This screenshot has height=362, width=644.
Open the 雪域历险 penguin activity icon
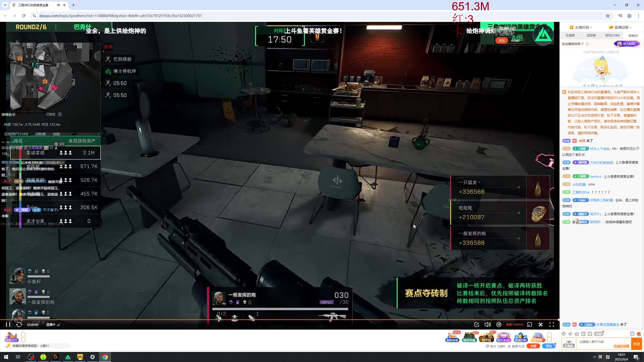[521, 337]
